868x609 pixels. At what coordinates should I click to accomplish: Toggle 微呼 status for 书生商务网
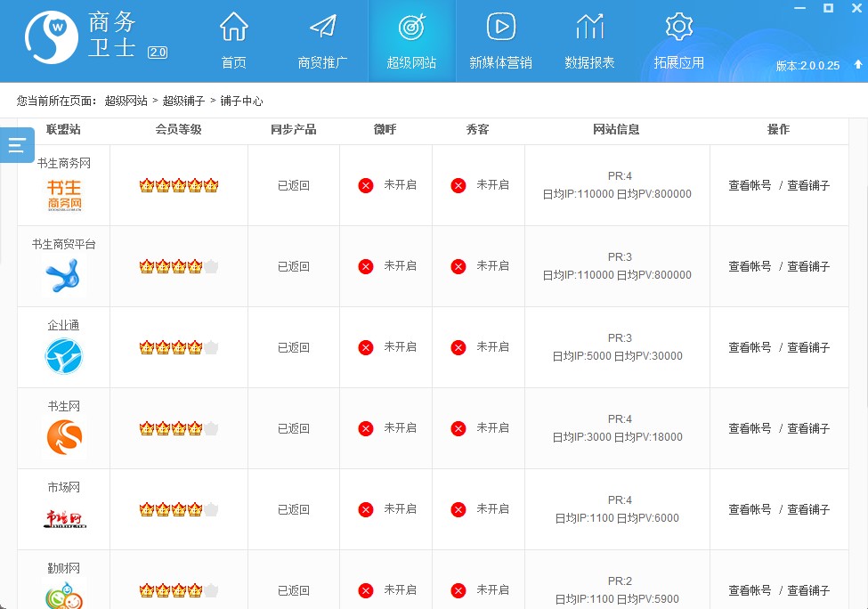pos(366,185)
